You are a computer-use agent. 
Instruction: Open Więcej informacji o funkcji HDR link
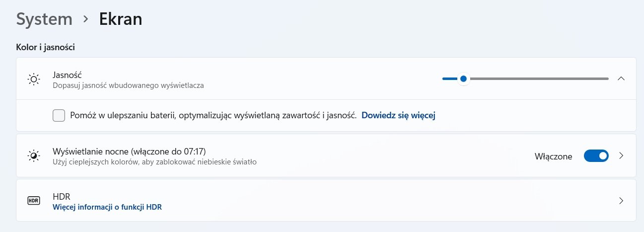click(x=107, y=207)
